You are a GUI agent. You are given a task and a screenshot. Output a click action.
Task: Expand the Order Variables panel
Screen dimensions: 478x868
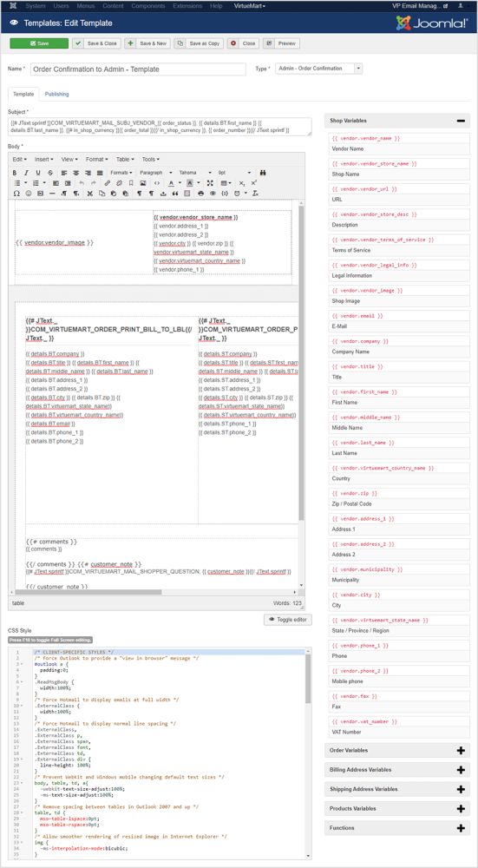click(x=461, y=750)
